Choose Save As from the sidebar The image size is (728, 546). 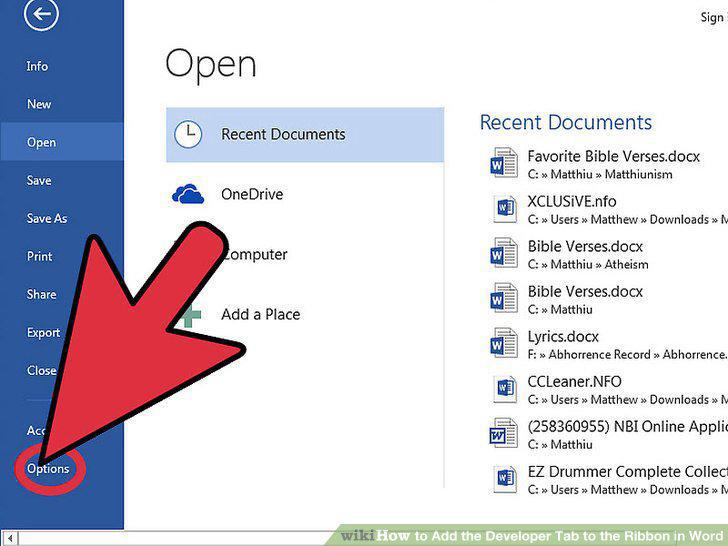(47, 218)
